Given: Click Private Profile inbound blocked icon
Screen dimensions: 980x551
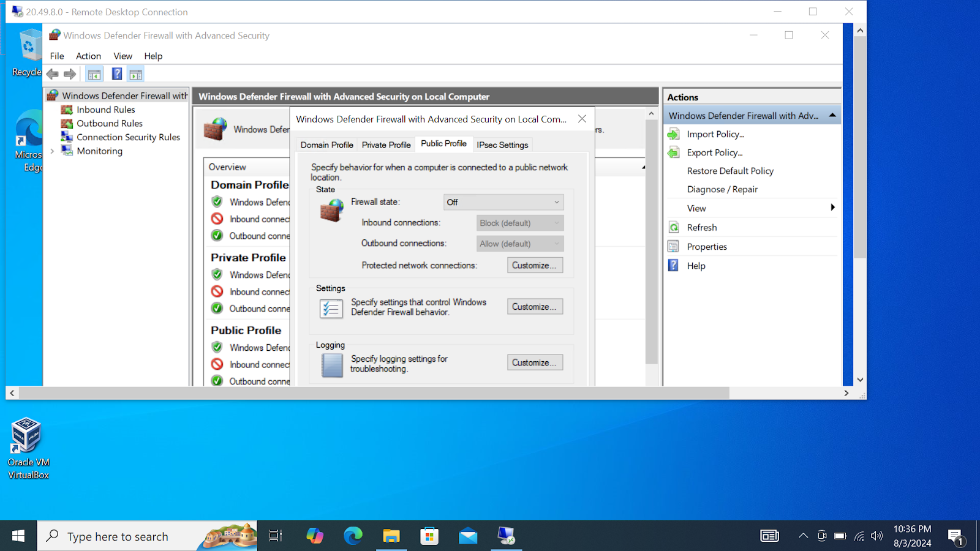Looking at the screenshot, I should (x=217, y=291).
